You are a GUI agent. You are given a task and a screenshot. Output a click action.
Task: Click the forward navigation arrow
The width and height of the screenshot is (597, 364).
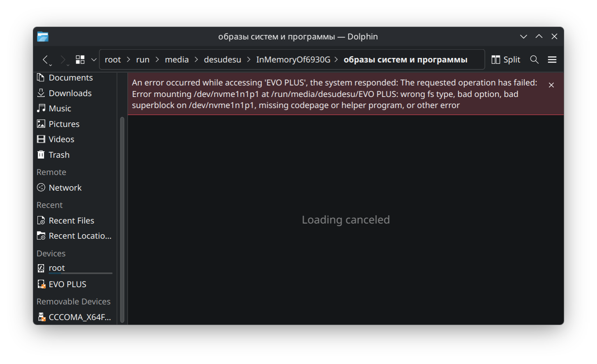pos(63,60)
